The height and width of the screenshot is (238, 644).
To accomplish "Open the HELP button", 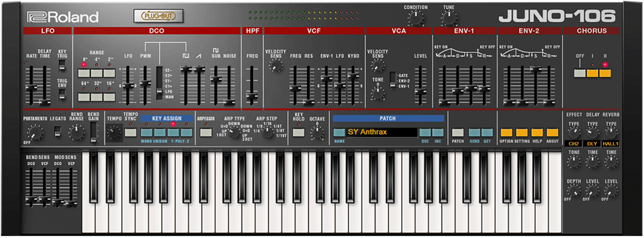I will click(537, 132).
